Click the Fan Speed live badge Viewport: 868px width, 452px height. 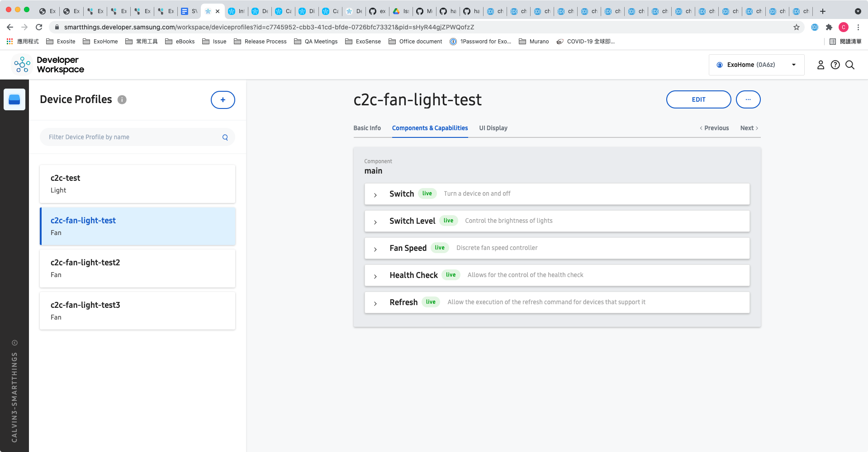click(x=440, y=248)
